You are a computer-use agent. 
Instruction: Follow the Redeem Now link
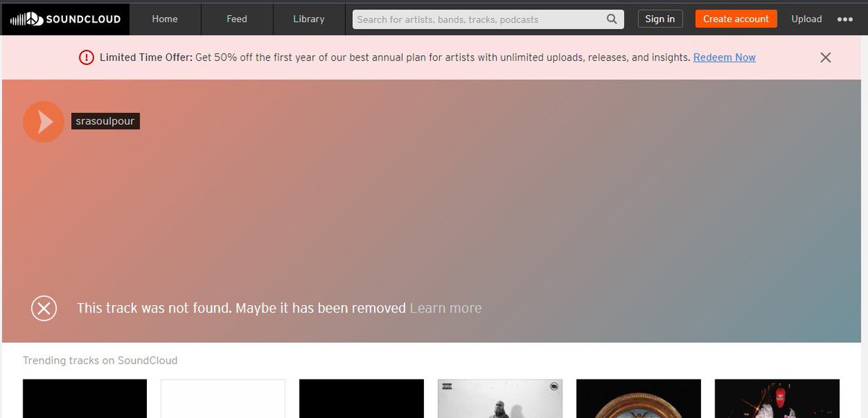[724, 57]
